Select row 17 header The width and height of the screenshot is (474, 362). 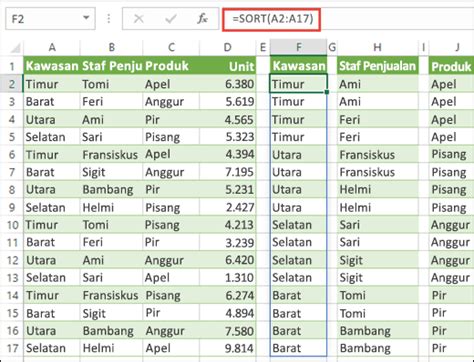12,348
